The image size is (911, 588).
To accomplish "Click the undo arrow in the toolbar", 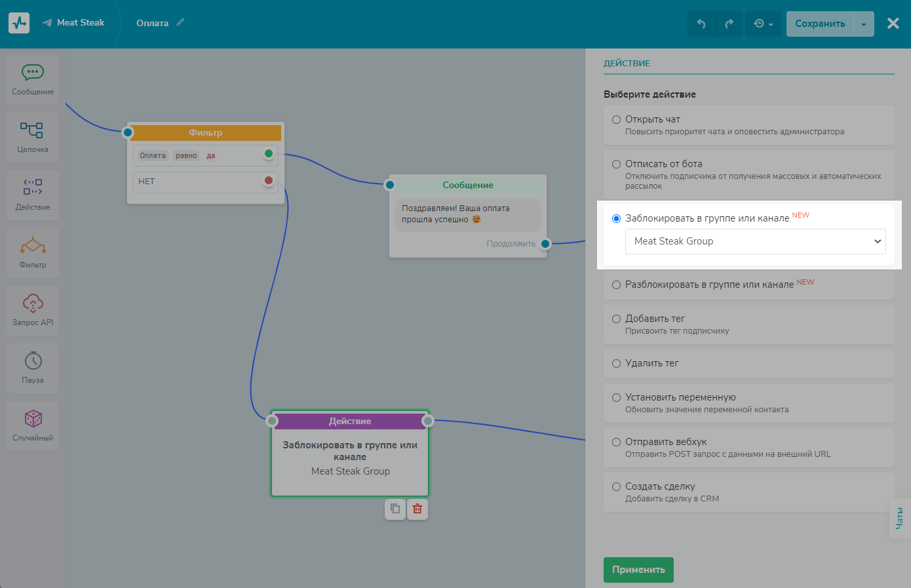I will (x=701, y=24).
